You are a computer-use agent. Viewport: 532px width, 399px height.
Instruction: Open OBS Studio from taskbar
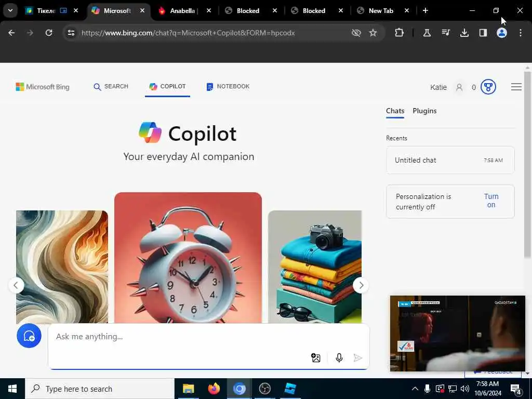click(x=264, y=389)
